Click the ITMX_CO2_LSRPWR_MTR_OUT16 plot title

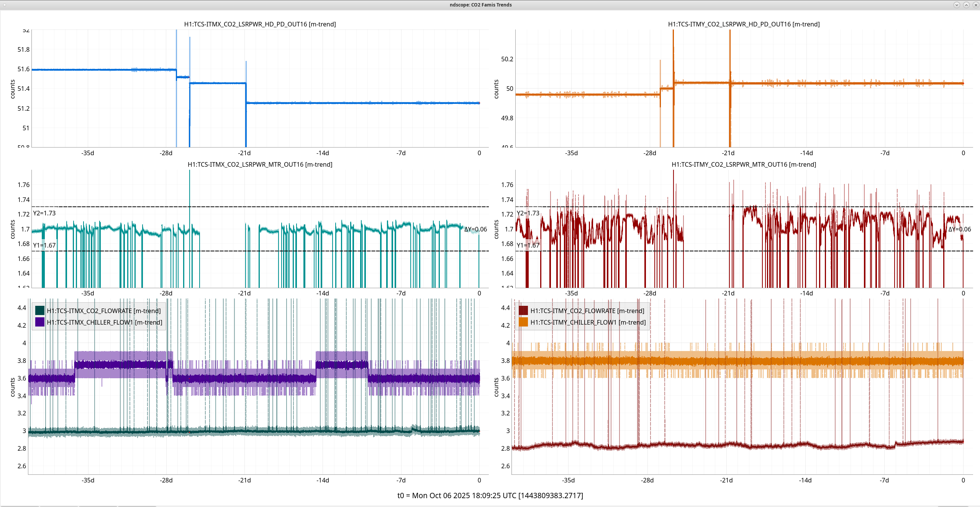pos(260,164)
